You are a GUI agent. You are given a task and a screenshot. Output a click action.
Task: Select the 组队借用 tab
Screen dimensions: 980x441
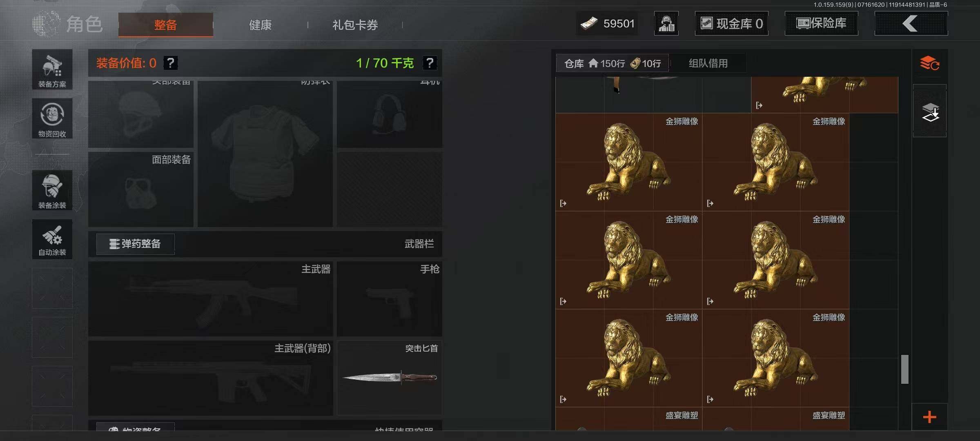coord(708,63)
